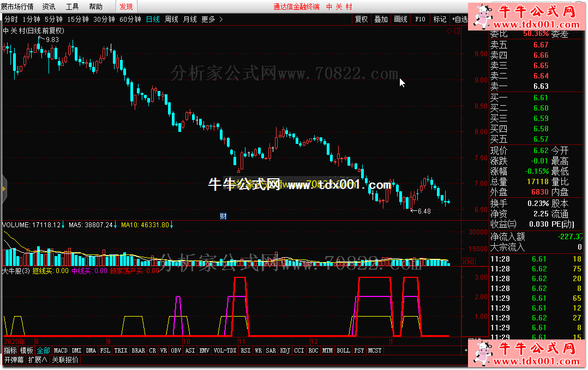Expand the 扩展 panel
The image size is (588, 370).
point(38,360)
